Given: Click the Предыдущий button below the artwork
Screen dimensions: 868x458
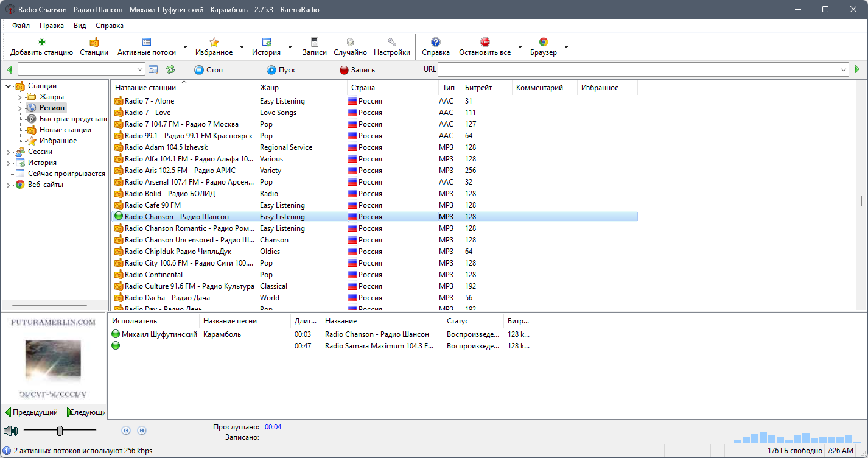Looking at the screenshot, I should (32, 412).
